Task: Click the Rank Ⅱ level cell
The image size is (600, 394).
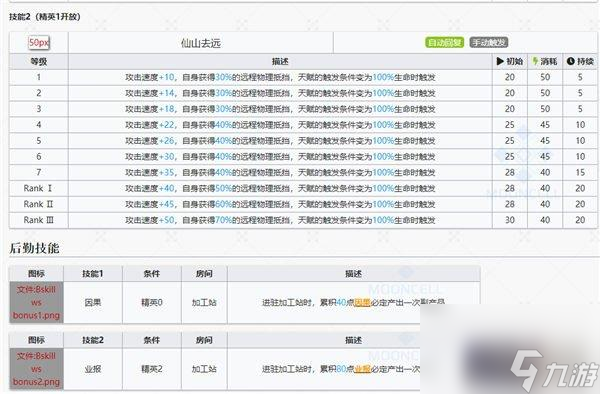Action: [x=39, y=204]
